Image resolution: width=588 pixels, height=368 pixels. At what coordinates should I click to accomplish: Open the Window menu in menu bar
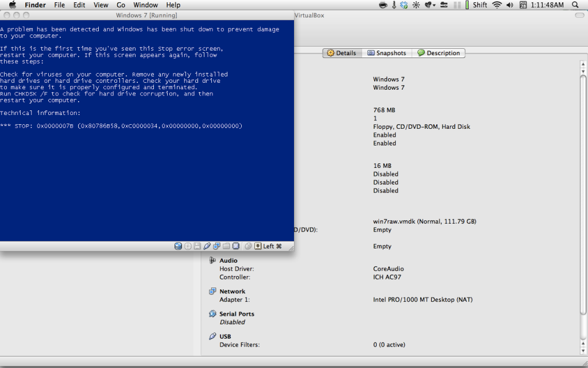(145, 5)
